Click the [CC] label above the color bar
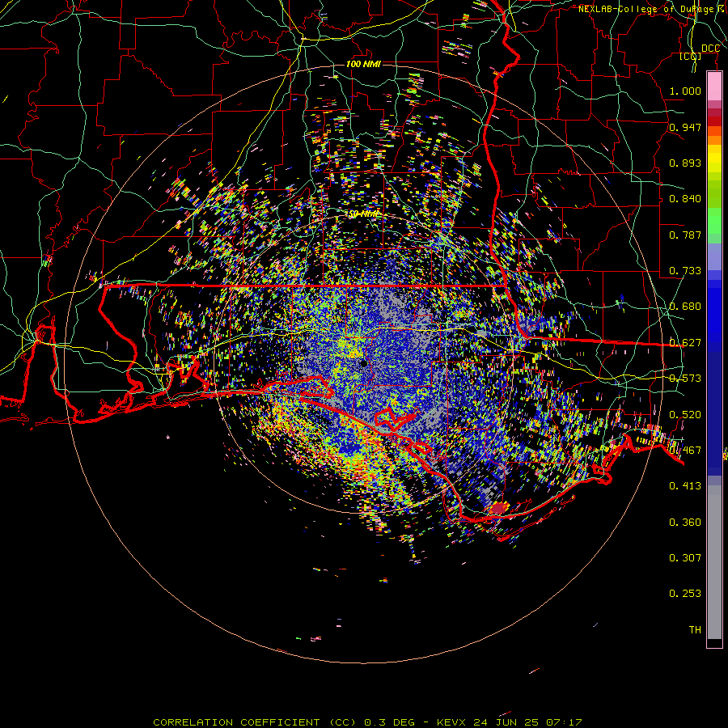728x728 pixels. point(691,56)
